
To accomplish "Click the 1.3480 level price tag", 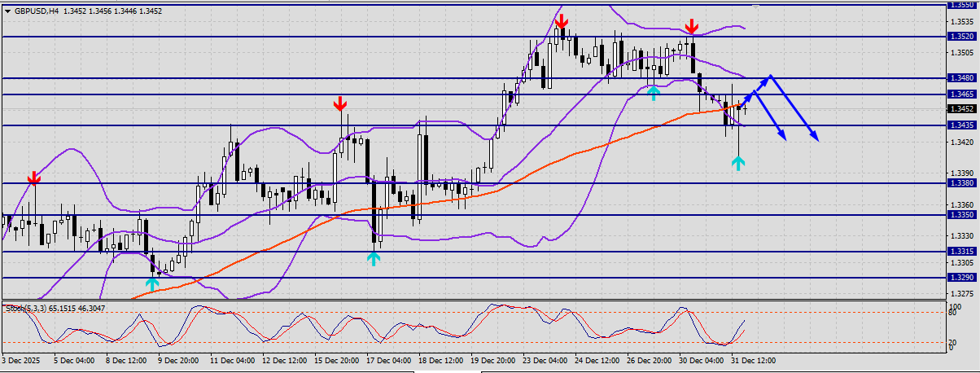I will point(961,78).
